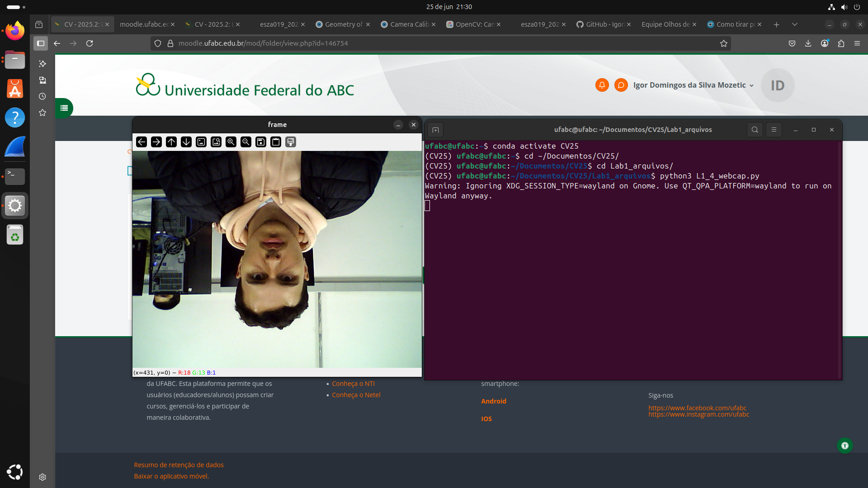Show applications with the Ubuntu logo
Screen dimensions: 868x488
click(15, 472)
